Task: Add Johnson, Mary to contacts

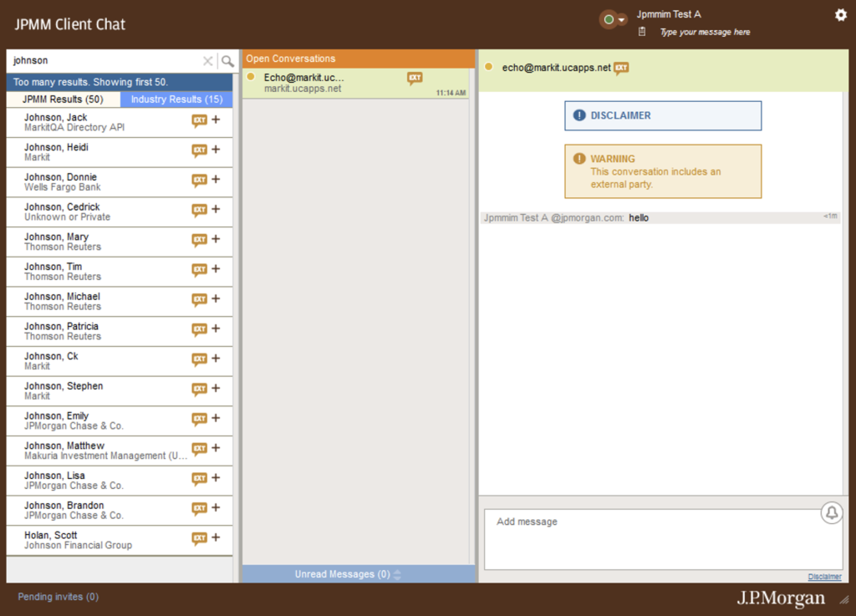Action: pyautogui.click(x=217, y=239)
